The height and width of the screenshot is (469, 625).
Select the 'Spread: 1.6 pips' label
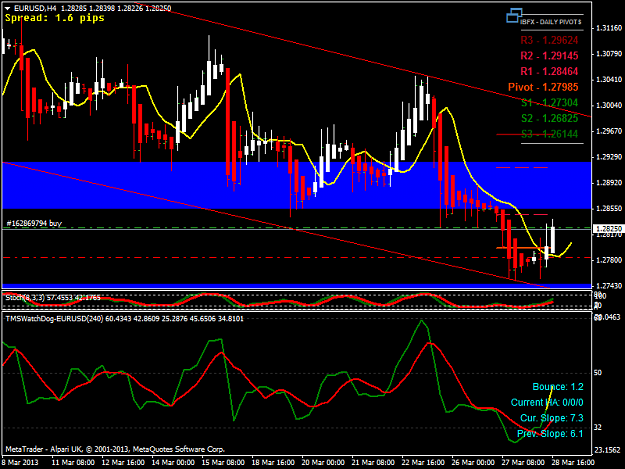click(55, 18)
